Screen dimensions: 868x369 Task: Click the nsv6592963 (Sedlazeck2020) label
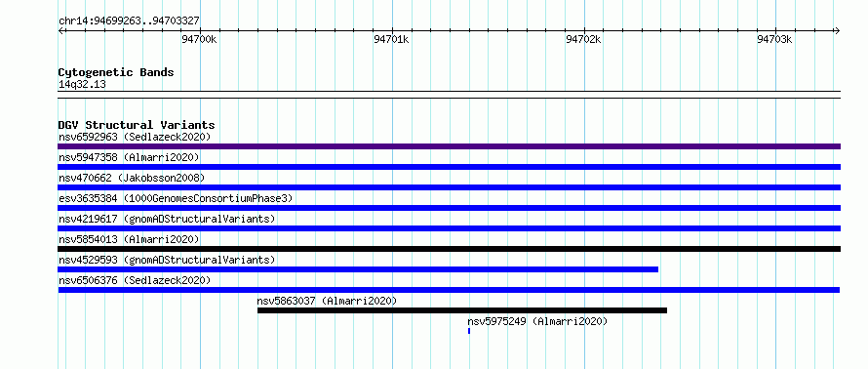(x=135, y=137)
